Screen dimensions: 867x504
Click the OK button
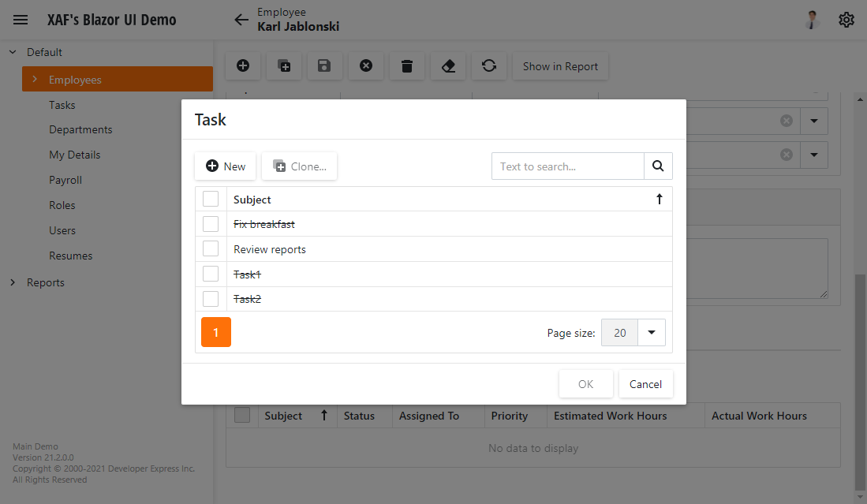tap(585, 383)
